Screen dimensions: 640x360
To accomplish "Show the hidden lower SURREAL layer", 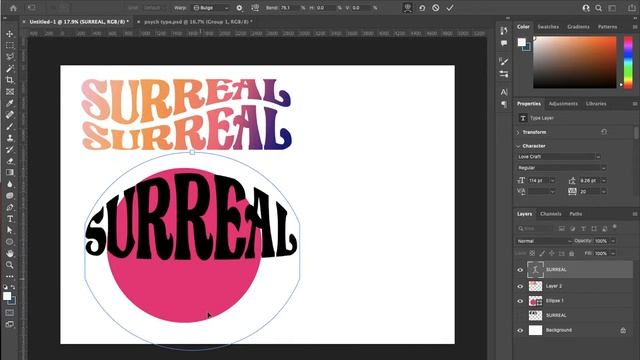I will 520,316.
